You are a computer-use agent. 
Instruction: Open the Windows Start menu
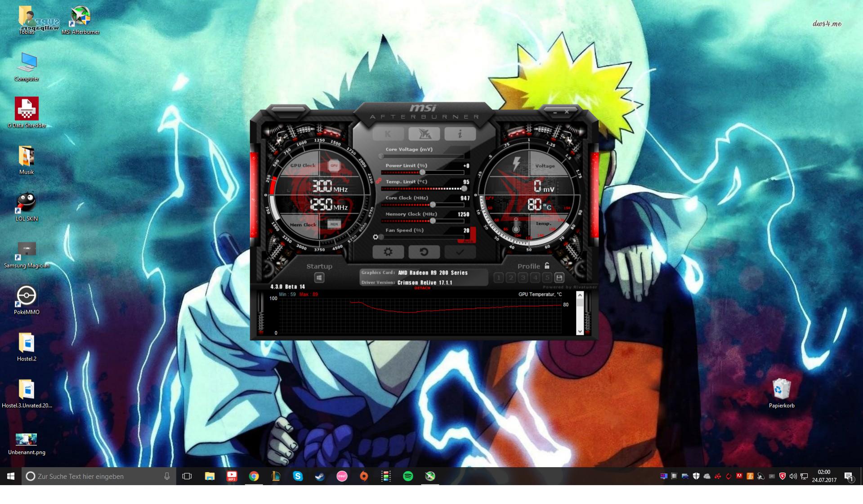click(x=11, y=476)
